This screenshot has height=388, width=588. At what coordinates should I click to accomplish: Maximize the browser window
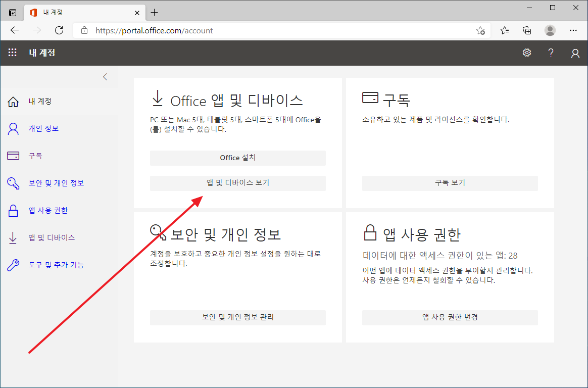click(x=553, y=8)
